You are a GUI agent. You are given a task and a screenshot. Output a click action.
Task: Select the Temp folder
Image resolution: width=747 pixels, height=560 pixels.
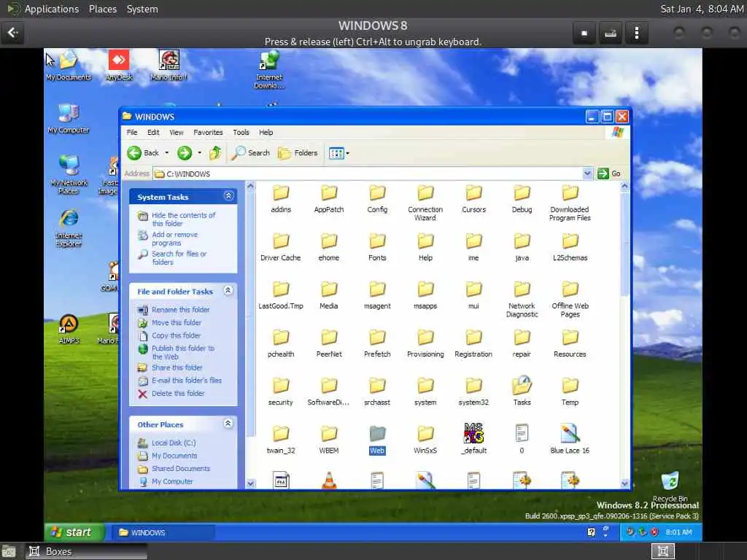click(x=570, y=391)
